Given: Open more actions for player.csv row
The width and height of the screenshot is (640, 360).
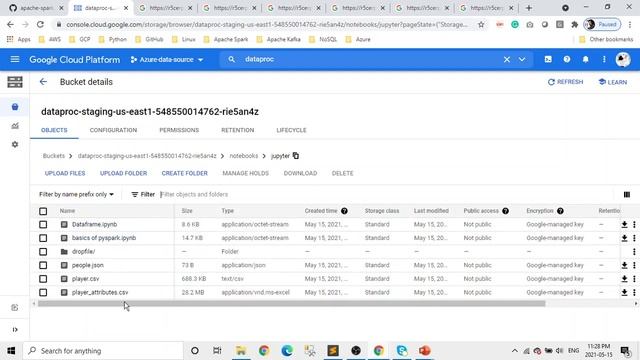Looking at the screenshot, I should click(634, 279).
